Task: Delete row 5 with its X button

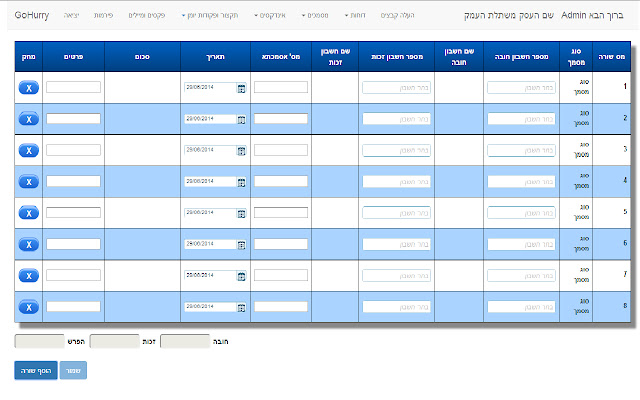Action: 29,213
